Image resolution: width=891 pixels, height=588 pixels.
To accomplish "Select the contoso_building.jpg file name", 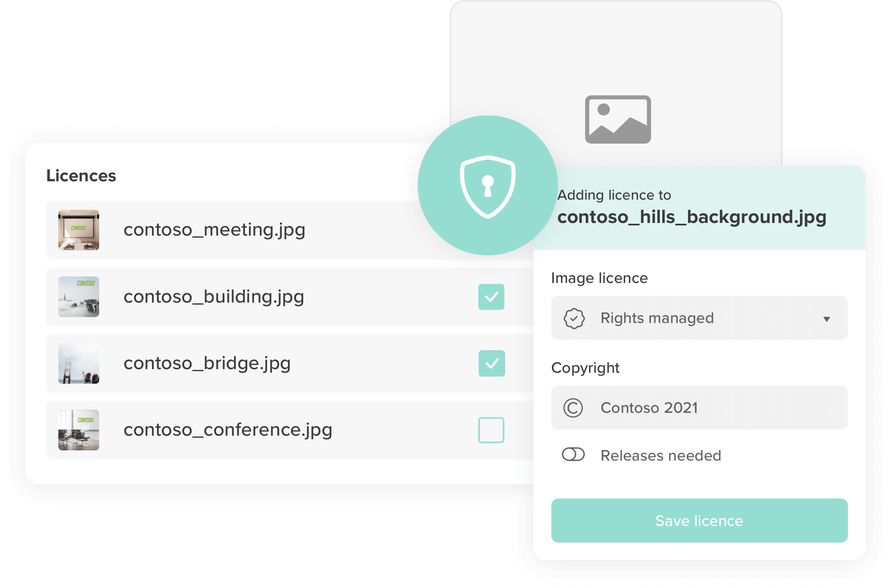I will pos(214,297).
